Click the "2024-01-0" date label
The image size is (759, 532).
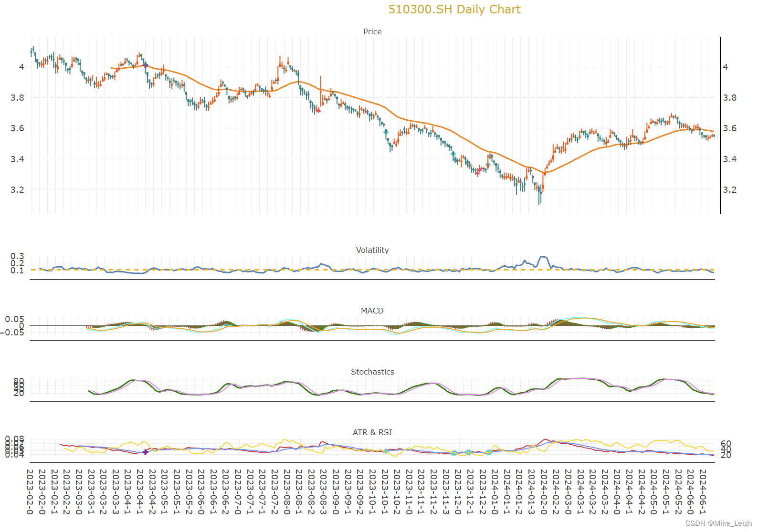tap(494, 492)
